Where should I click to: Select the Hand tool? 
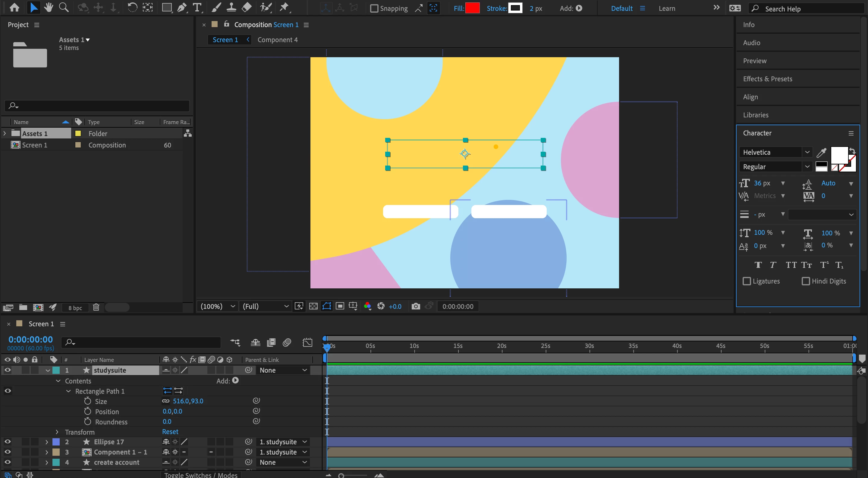[x=49, y=8]
